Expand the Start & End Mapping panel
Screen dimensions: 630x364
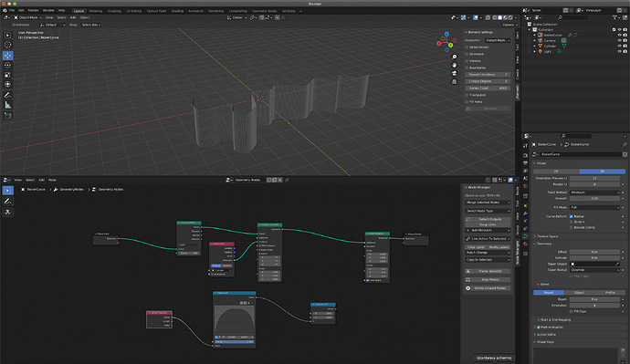(554, 320)
